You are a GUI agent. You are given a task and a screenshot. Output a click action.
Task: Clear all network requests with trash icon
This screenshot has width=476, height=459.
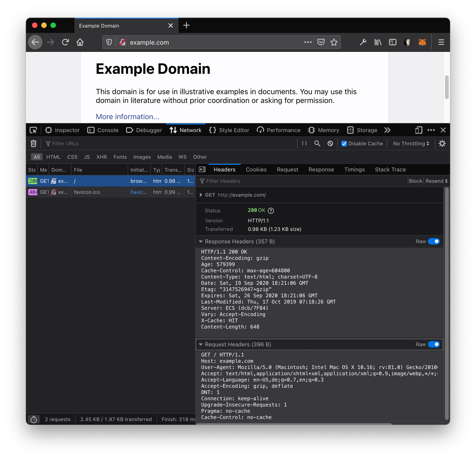(33, 143)
